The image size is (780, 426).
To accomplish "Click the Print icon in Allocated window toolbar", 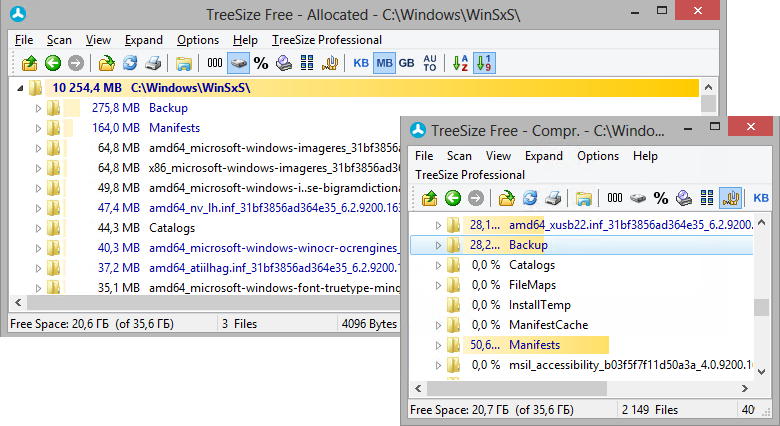I will tap(153, 63).
